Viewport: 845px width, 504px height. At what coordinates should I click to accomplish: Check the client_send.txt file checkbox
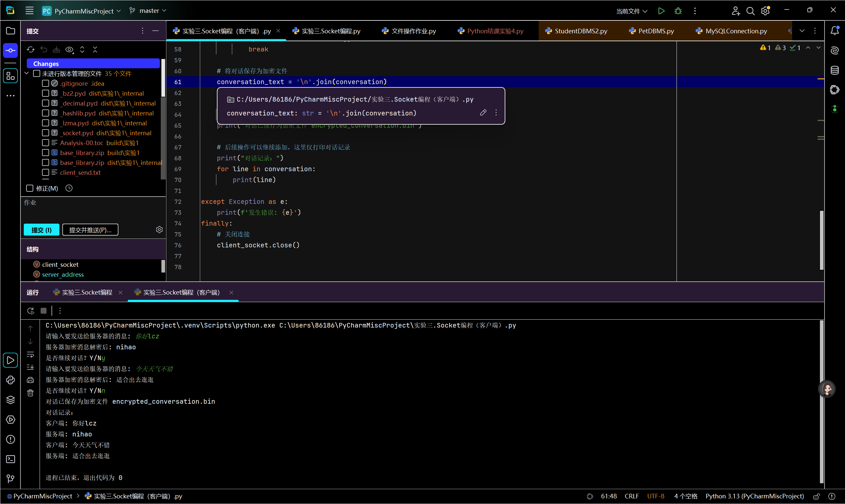pos(46,173)
